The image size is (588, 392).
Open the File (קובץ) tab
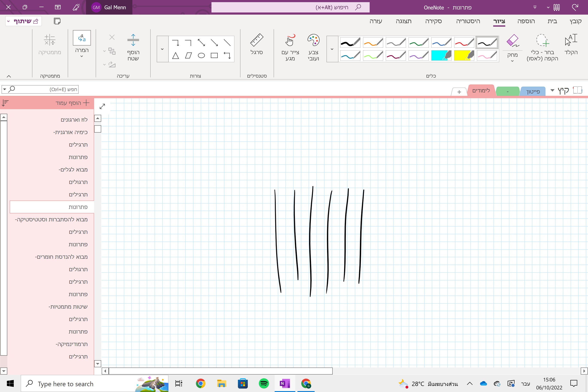[576, 21]
